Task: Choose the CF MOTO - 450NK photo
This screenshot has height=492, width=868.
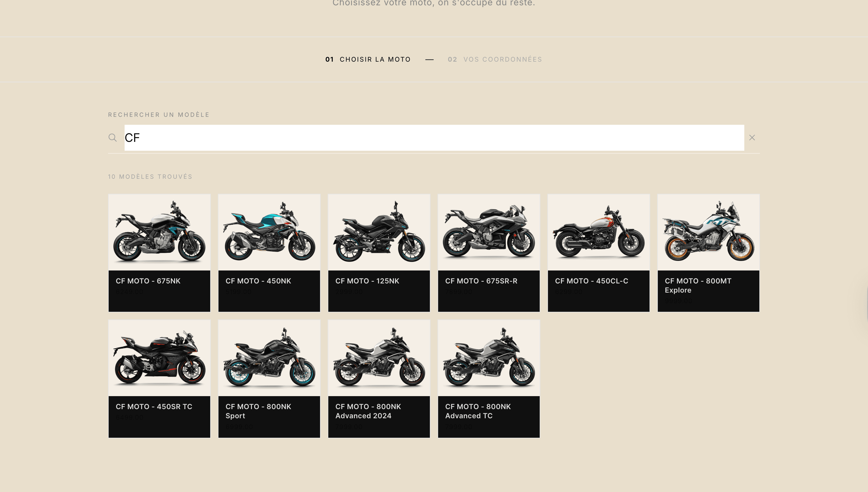Action: tap(269, 232)
